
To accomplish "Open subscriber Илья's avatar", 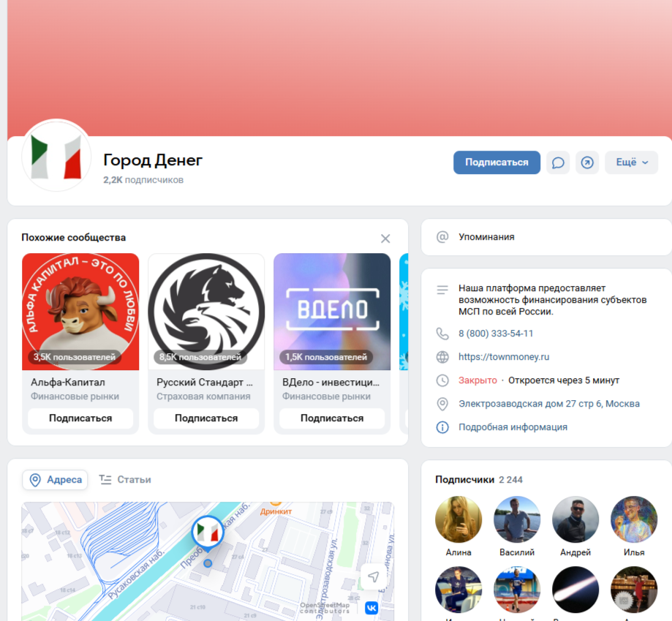I will [x=634, y=519].
